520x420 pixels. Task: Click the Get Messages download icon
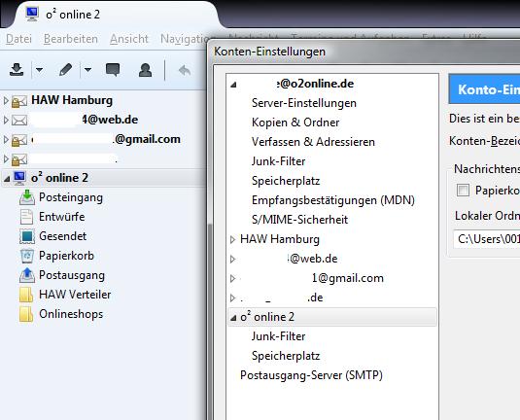point(17,70)
